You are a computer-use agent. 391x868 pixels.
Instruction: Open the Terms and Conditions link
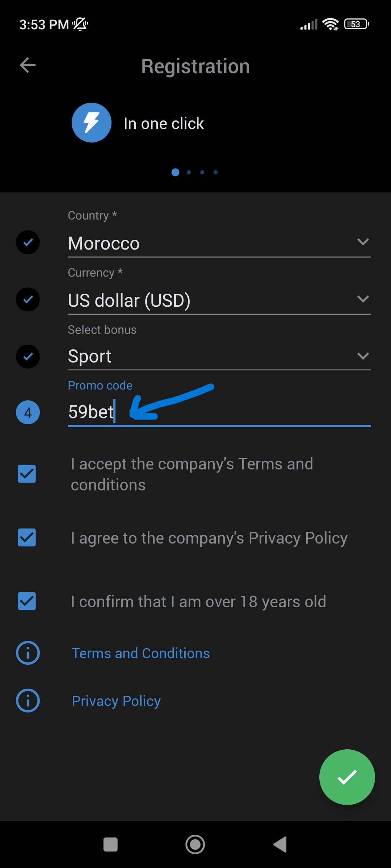tap(141, 653)
